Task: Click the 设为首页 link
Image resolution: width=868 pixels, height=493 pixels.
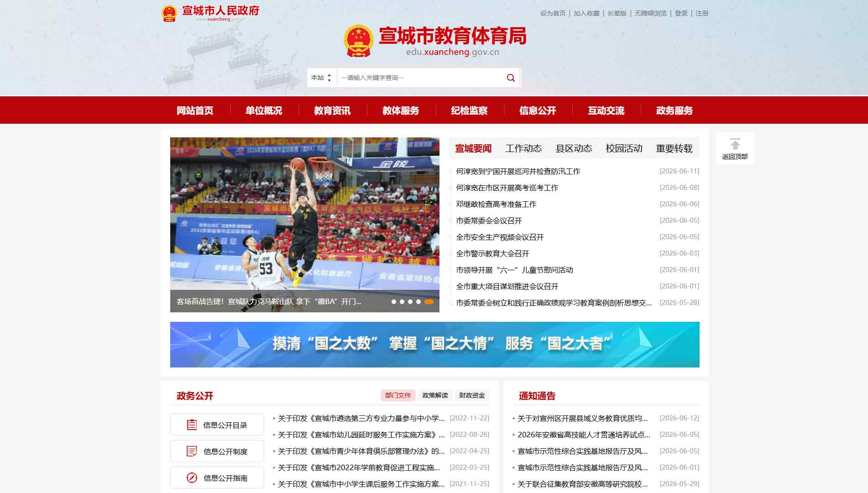Action: (553, 13)
